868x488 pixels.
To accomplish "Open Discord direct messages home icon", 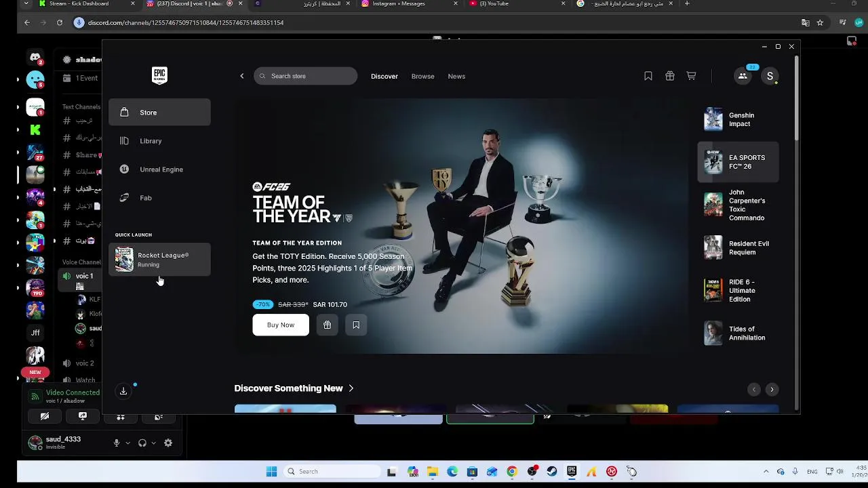I will click(x=35, y=58).
